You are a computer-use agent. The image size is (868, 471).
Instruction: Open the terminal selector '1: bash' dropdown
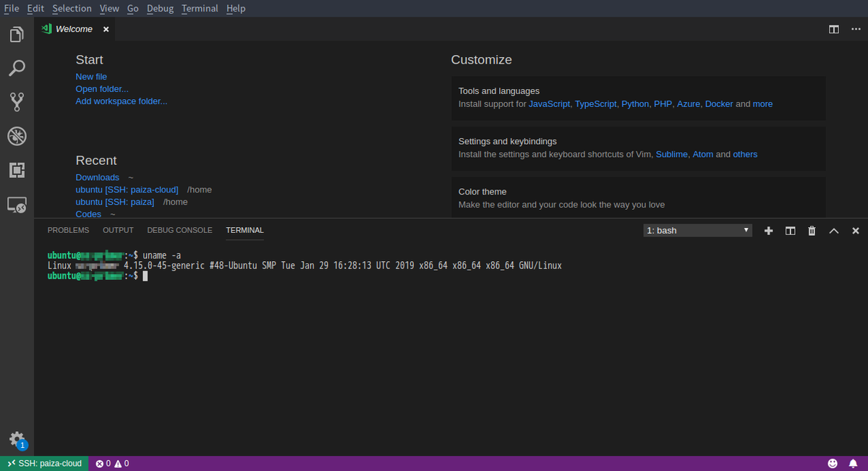coord(698,230)
